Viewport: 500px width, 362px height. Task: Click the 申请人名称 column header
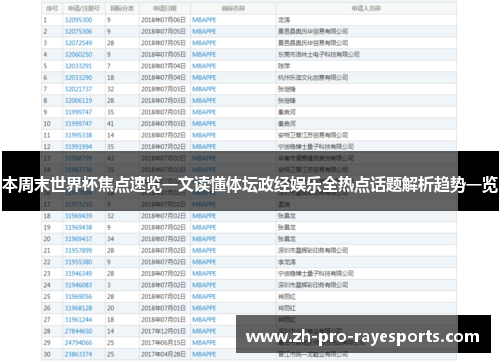coord(366,8)
